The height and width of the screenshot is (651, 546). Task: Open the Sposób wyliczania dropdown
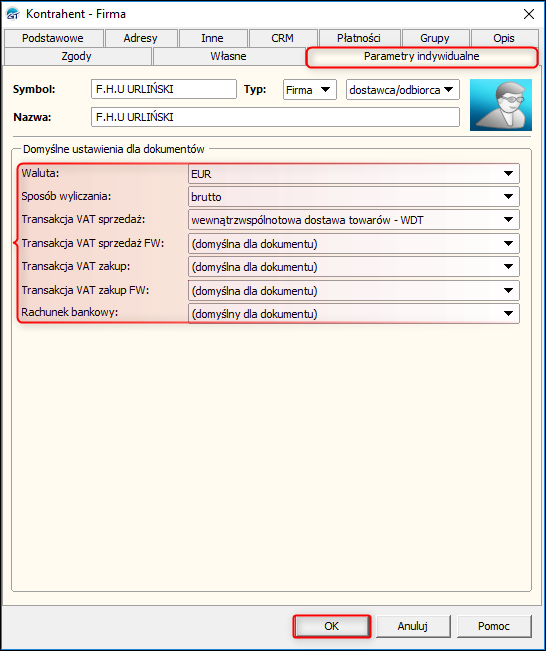[354, 197]
